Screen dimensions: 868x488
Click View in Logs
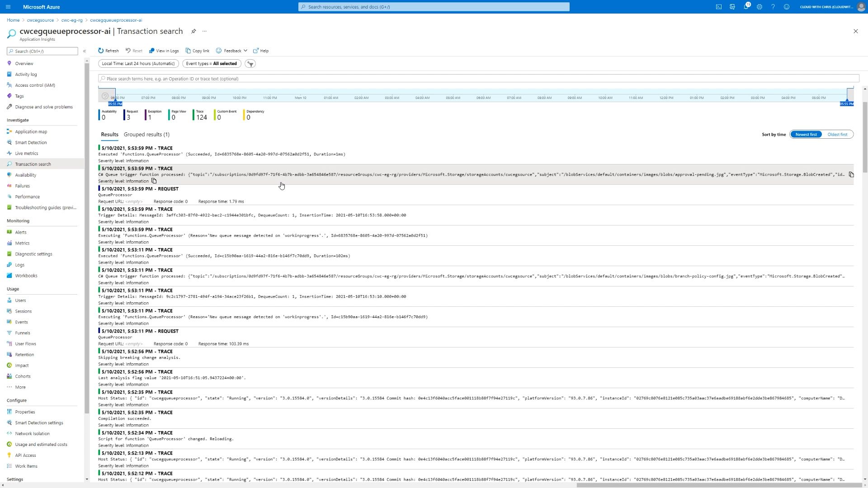coord(164,51)
